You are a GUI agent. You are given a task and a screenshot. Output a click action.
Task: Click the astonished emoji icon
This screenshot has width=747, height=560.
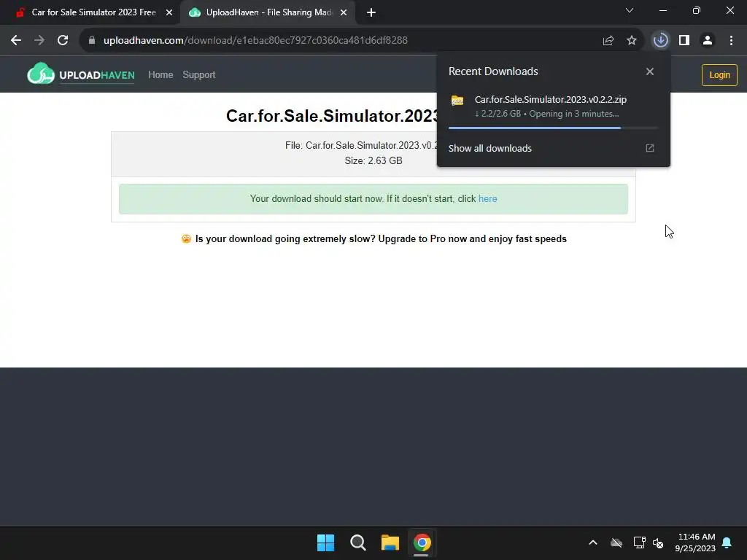(x=186, y=238)
